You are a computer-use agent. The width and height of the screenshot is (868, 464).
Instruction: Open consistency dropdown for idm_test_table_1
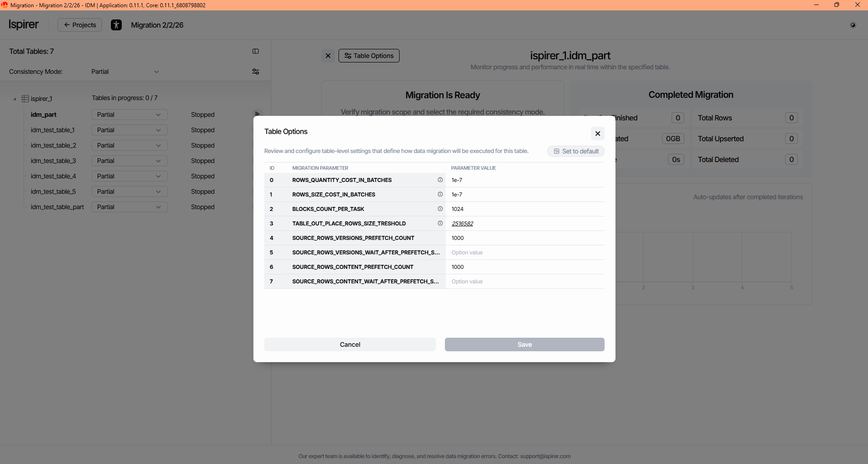129,130
